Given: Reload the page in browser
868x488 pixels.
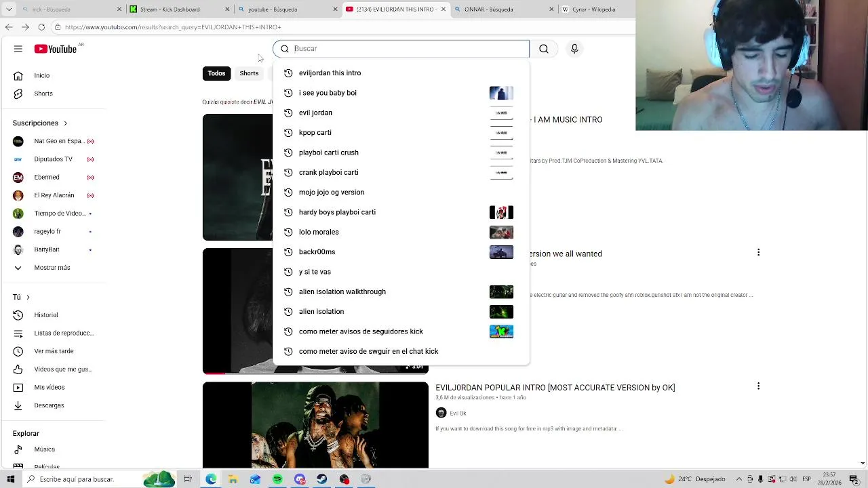Looking at the screenshot, I should (x=41, y=27).
